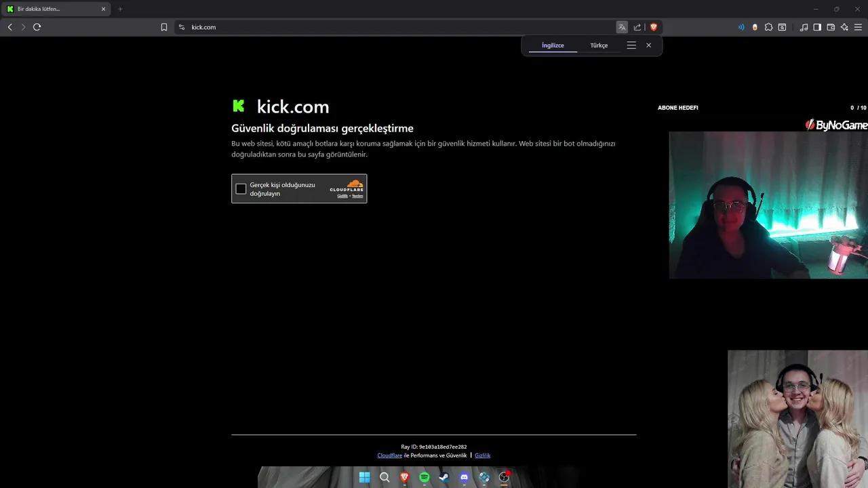Click the Brave icon in taskbar
This screenshot has height=488, width=868.
point(404,477)
